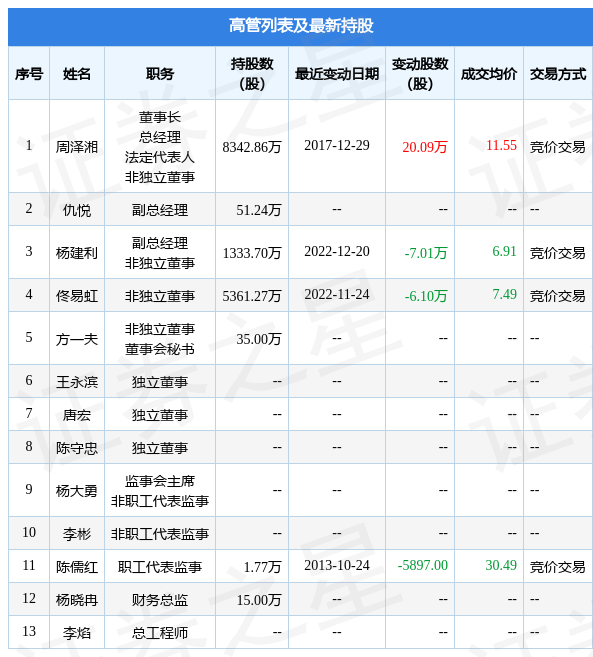This screenshot has height=657, width=593.
Task: Click the average price 30.49
Action: 501,565
